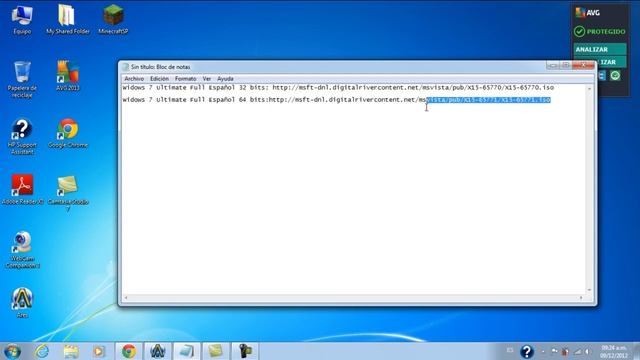The width and height of the screenshot is (640, 360).
Task: Click the PROTEGIDO status checkmark
Action: coord(579,31)
